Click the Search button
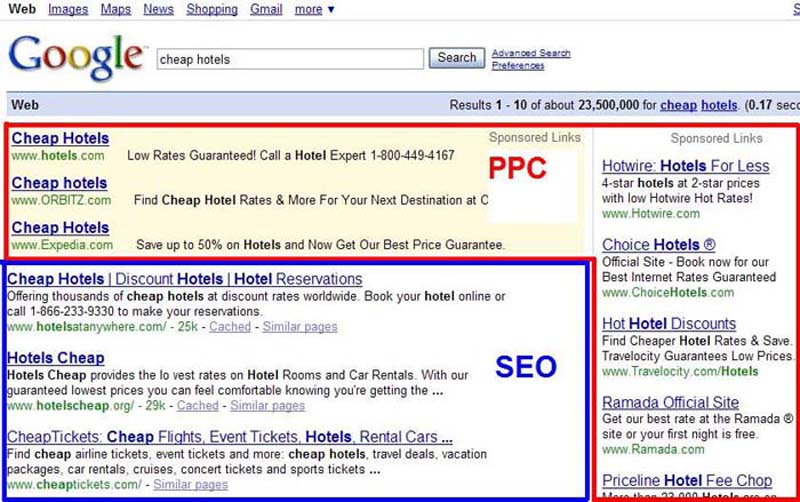This screenshot has width=800, height=502. [457, 58]
